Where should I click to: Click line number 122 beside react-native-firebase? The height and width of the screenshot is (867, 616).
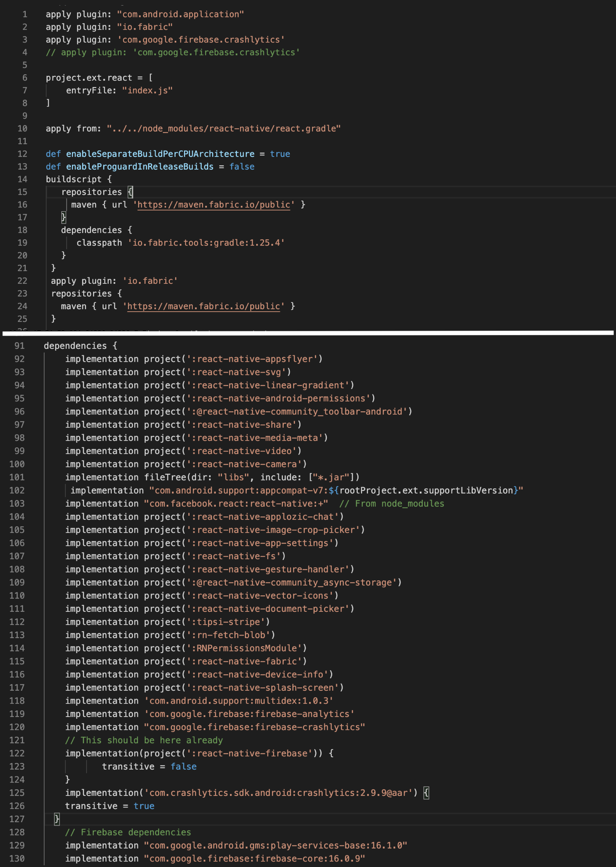tap(17, 753)
